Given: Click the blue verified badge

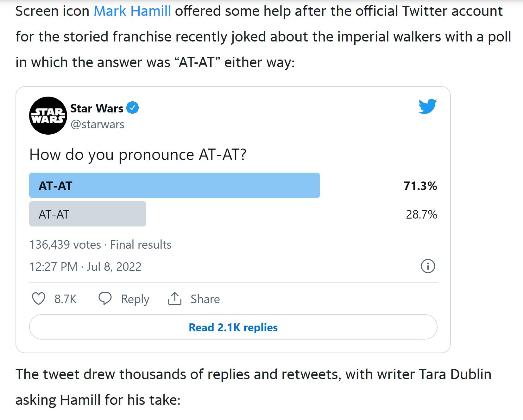Looking at the screenshot, I should (x=133, y=108).
